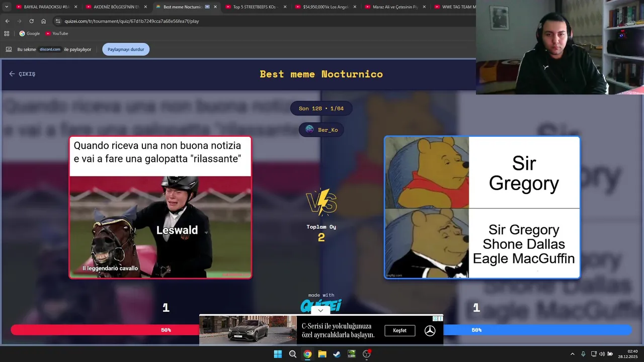Close the Best meme Nocturnico tab

point(215,7)
